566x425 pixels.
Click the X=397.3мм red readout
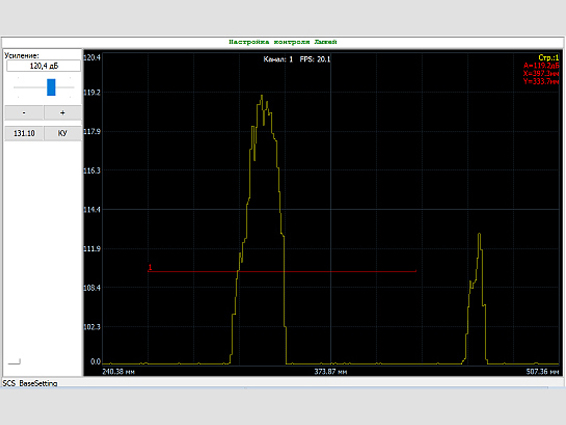point(541,73)
